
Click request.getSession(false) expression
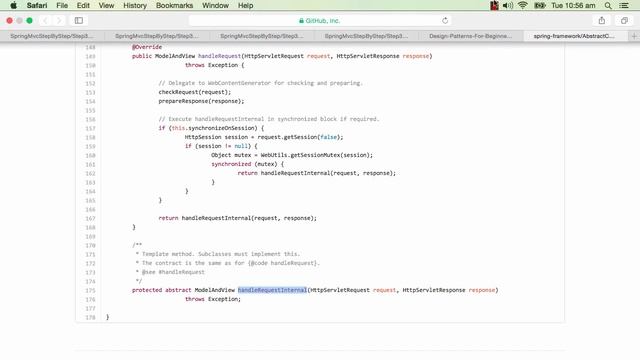click(x=299, y=137)
